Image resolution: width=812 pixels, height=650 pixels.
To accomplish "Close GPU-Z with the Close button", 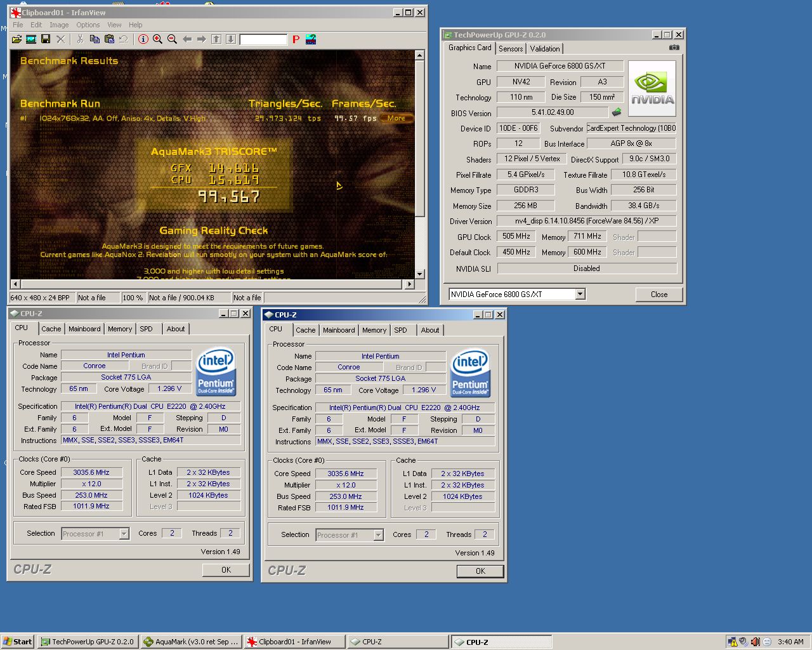I will click(659, 295).
